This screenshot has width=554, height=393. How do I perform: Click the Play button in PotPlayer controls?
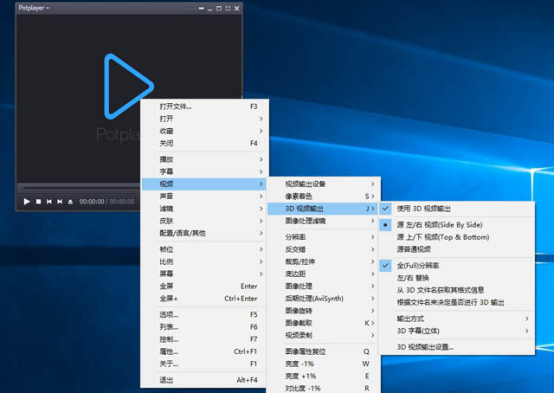26,201
